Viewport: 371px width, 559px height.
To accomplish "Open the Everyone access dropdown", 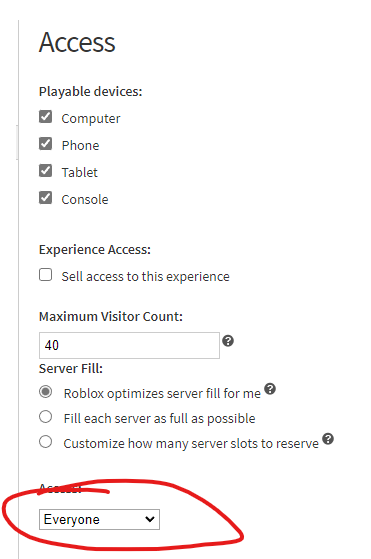I will pos(99,519).
